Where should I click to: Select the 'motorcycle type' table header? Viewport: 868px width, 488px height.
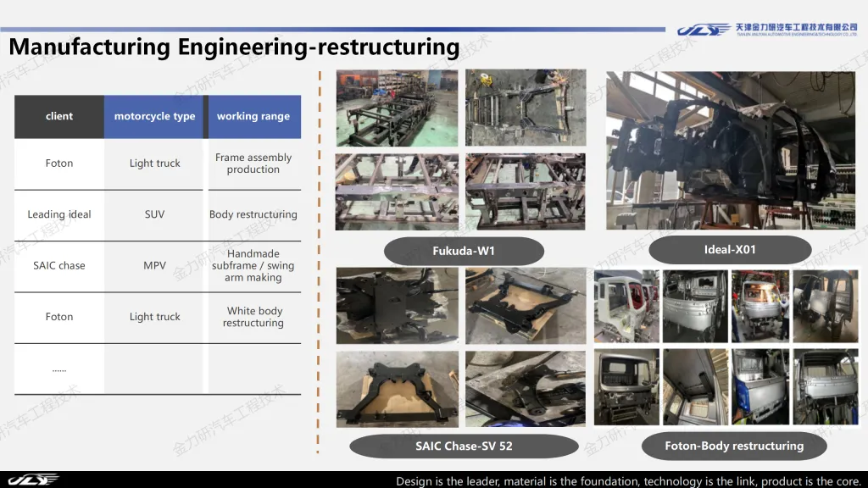(154, 117)
